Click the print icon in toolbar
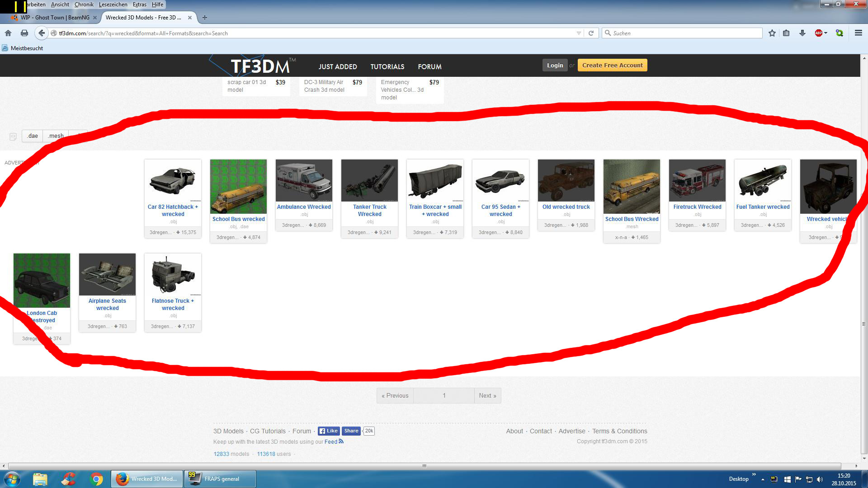This screenshot has width=868, height=488. pos(24,33)
